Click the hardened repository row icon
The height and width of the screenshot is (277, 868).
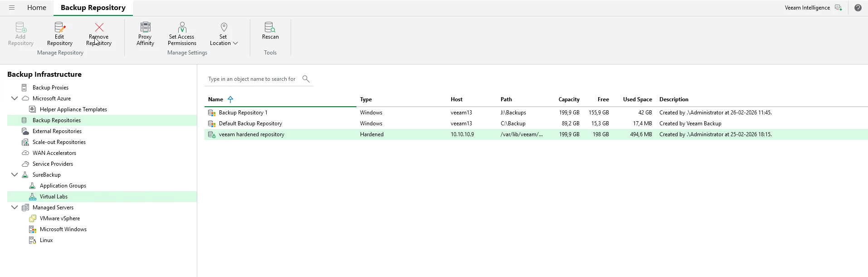[212, 134]
